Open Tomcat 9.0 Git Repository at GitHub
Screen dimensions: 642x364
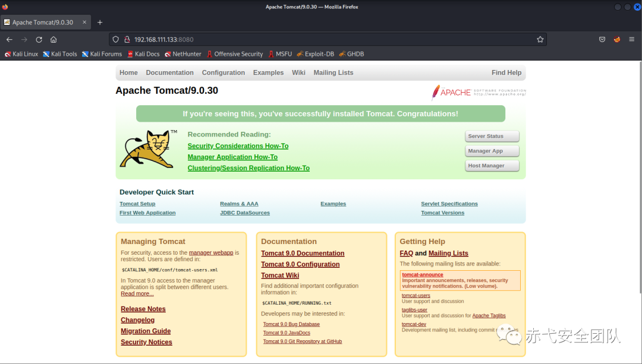(x=302, y=341)
